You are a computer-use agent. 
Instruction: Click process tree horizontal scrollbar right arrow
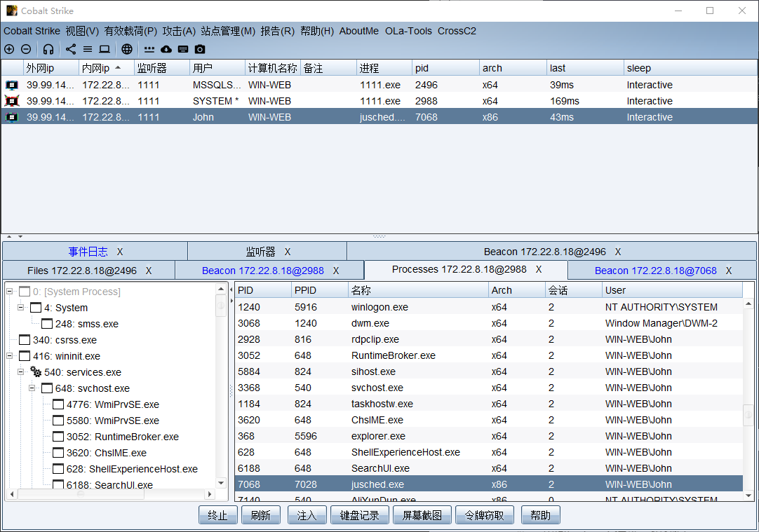click(209, 494)
